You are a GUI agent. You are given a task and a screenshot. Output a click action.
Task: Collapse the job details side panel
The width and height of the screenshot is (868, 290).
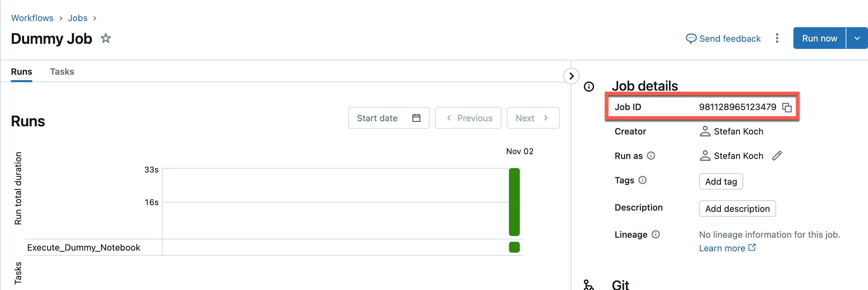(x=571, y=76)
